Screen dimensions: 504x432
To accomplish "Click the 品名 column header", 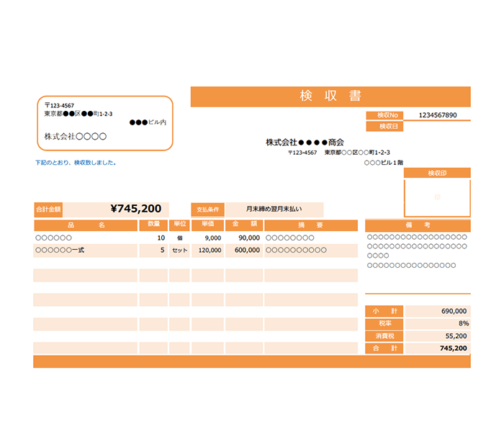I will pos(86,225).
